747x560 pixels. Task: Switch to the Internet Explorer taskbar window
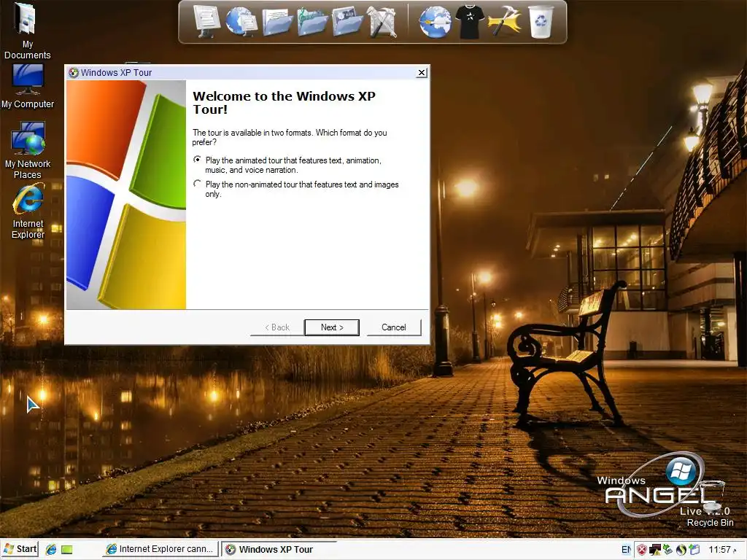160,549
